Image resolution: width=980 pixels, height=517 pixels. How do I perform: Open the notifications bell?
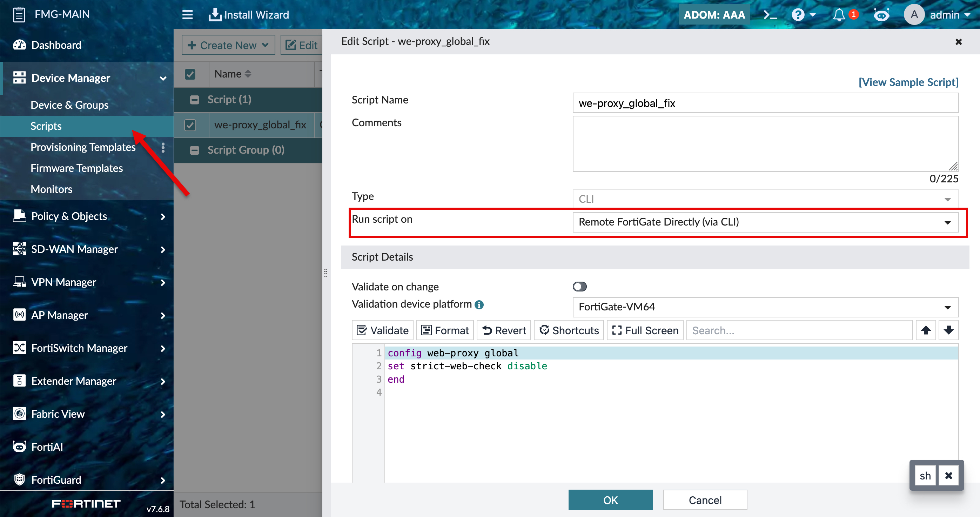(x=839, y=15)
